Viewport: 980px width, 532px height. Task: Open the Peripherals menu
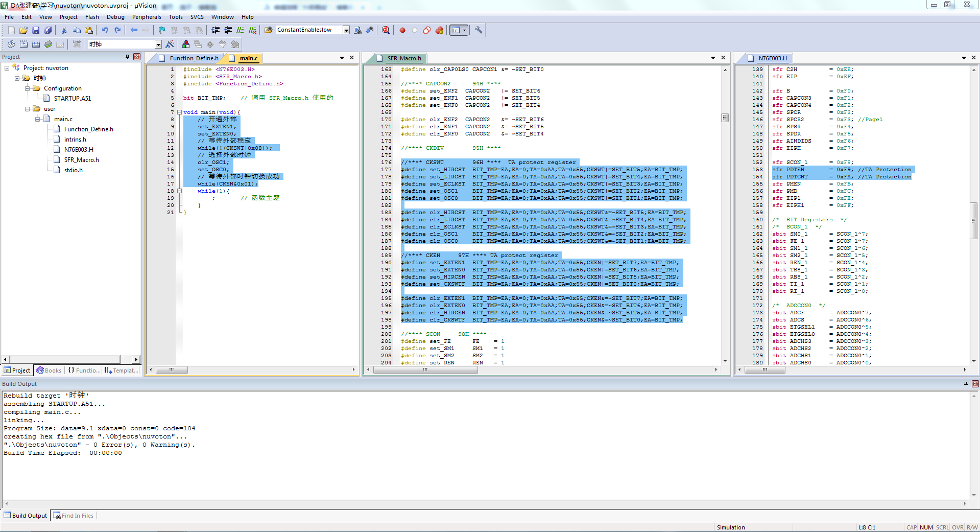click(147, 17)
